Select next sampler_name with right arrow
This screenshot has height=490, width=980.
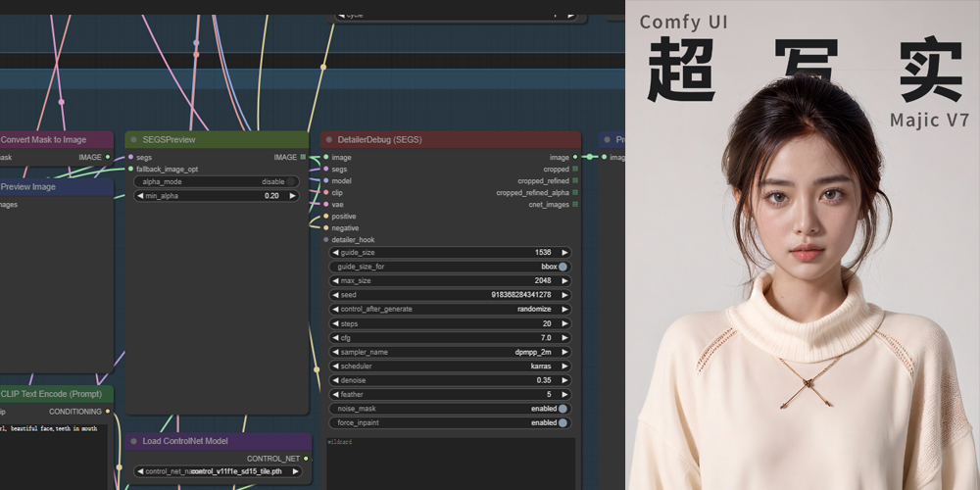pyautogui.click(x=564, y=352)
